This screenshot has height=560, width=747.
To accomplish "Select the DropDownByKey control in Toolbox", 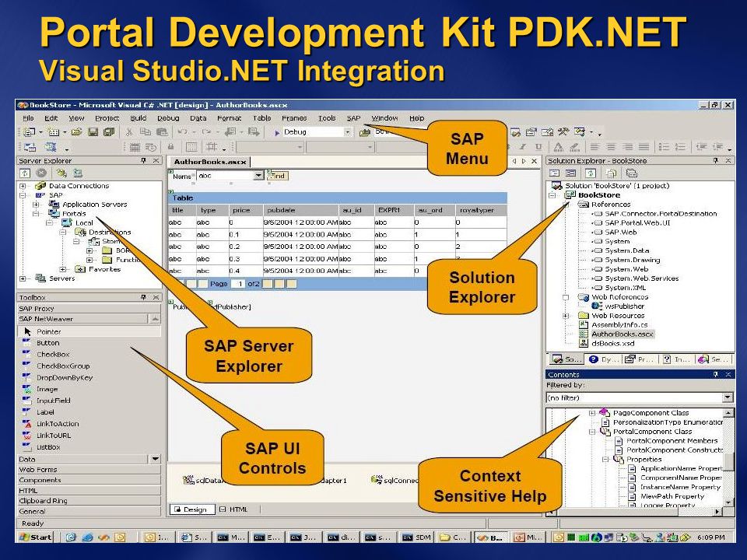I will [65, 378].
